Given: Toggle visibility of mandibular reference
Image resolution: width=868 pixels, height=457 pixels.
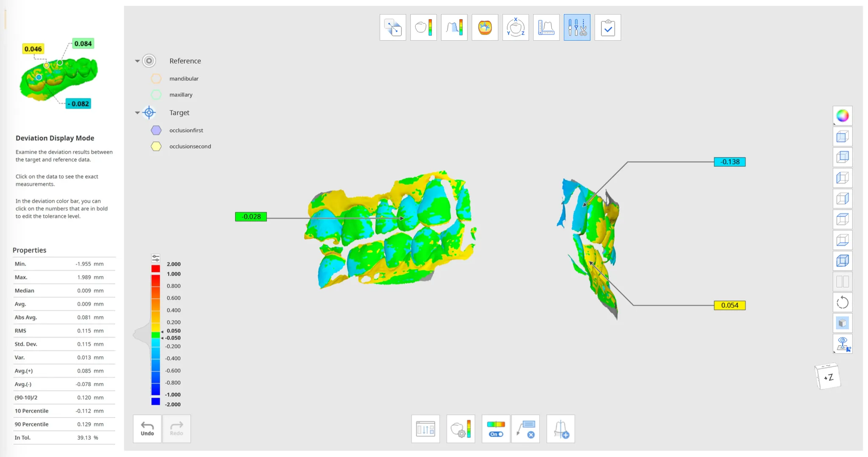Looking at the screenshot, I should click(156, 78).
